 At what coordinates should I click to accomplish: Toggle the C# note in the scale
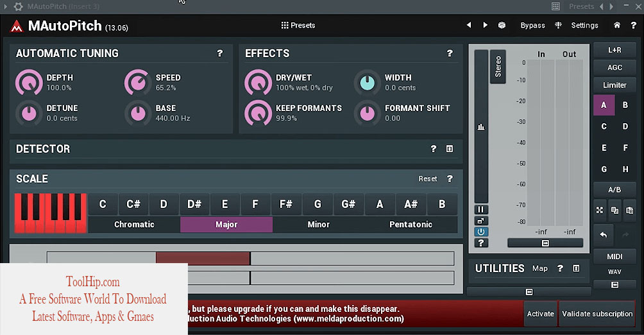(133, 204)
